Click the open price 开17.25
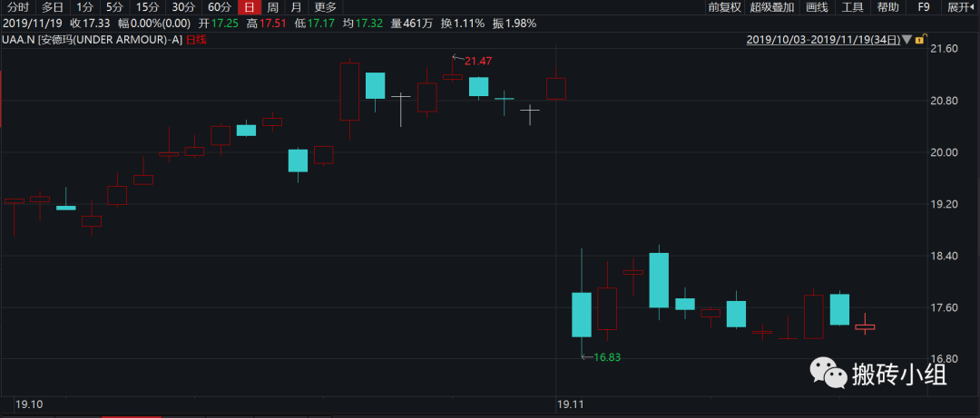This screenshot has height=418, width=980. (x=218, y=24)
